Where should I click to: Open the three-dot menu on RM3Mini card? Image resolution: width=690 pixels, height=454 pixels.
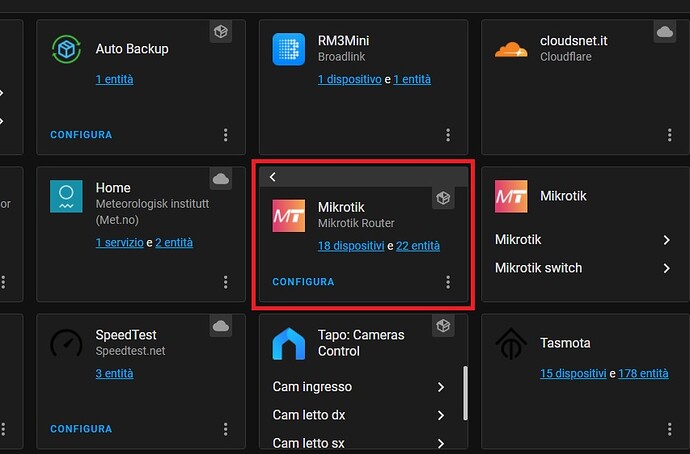coord(448,135)
